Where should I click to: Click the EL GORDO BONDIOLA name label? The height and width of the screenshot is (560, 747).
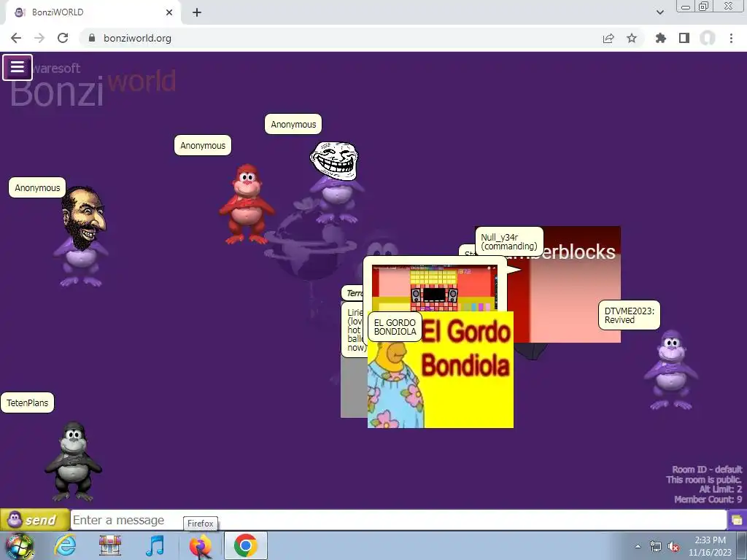(395, 327)
